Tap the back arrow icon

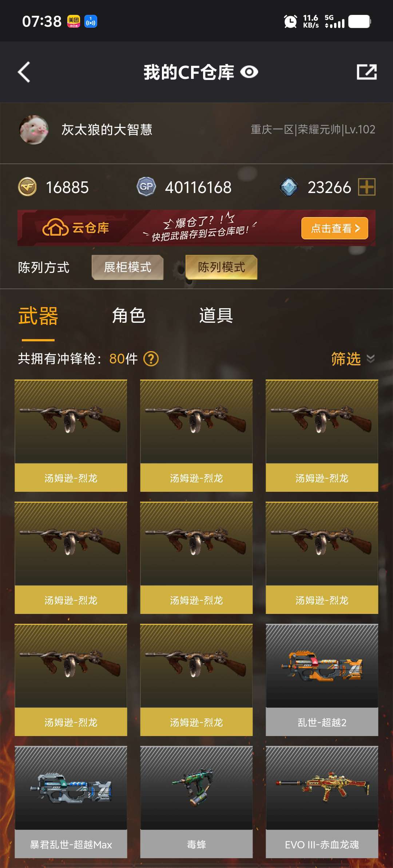click(24, 72)
